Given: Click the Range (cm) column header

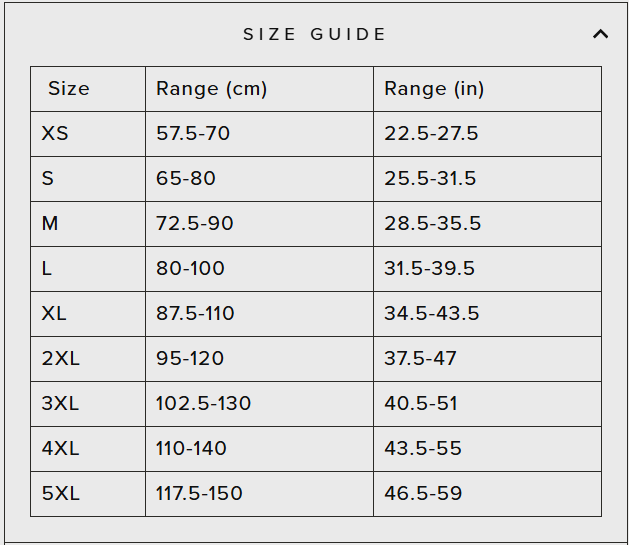Looking at the screenshot, I should coord(212,89).
